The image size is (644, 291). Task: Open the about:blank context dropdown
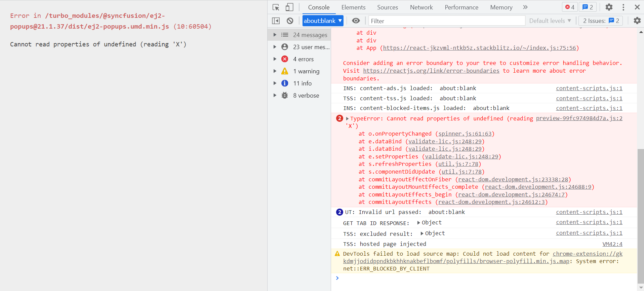323,21
